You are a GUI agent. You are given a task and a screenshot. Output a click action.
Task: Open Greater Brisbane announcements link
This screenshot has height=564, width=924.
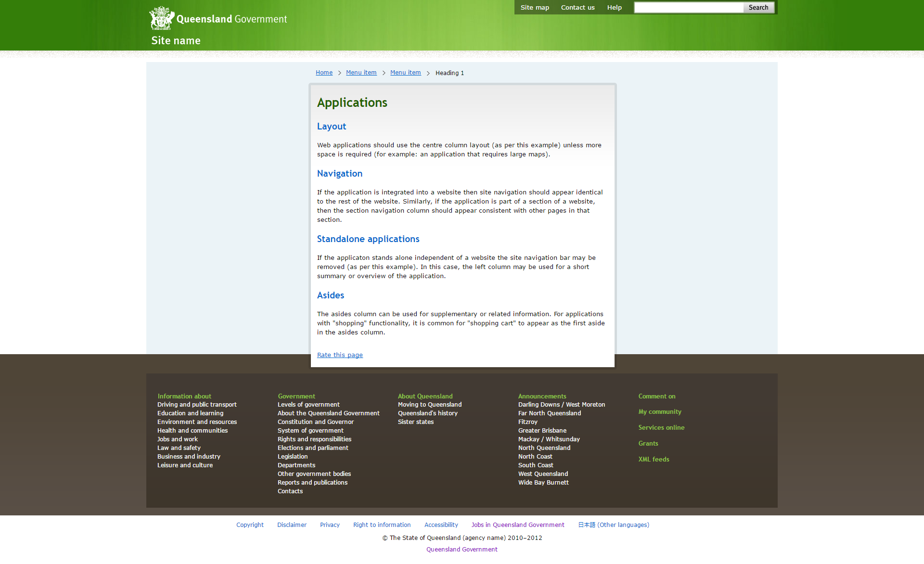[542, 431]
